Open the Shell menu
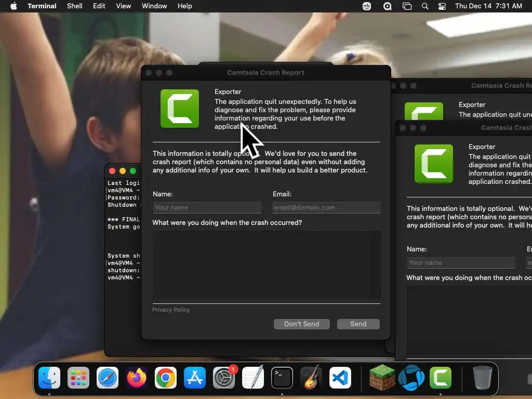The image size is (532, 399). point(75,6)
